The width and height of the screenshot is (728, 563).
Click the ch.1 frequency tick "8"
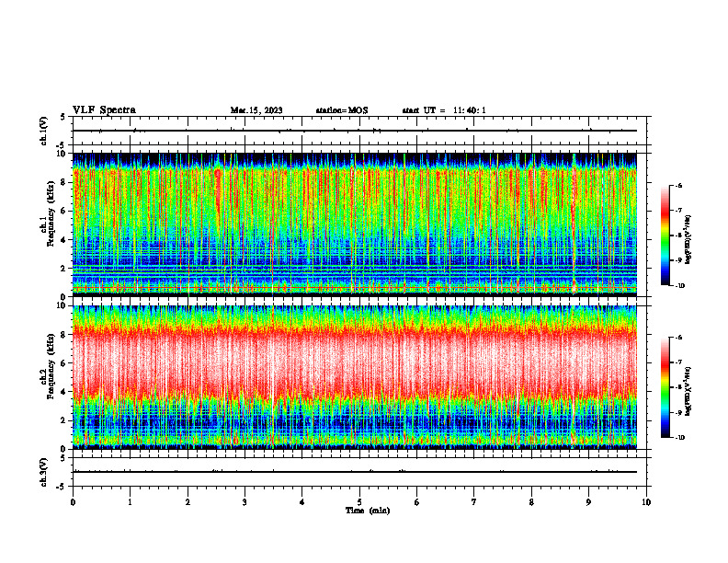coord(64,182)
